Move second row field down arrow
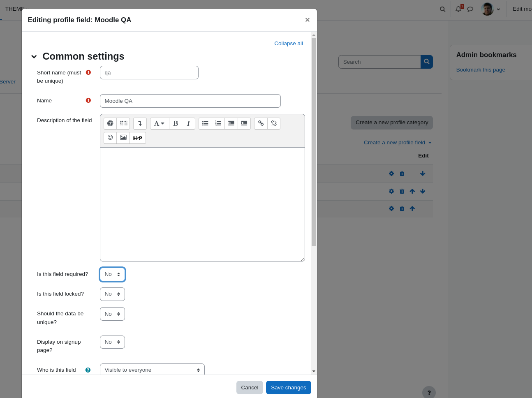Screen dimensions: 532x398 pos(423,191)
